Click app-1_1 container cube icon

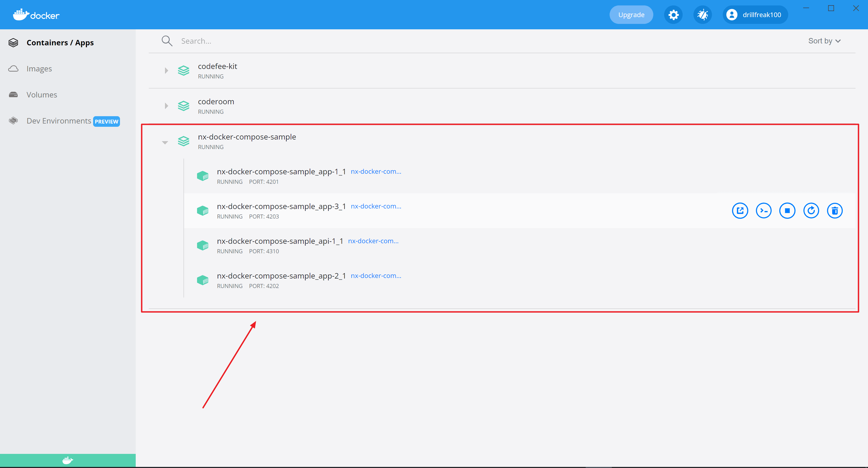tap(202, 176)
